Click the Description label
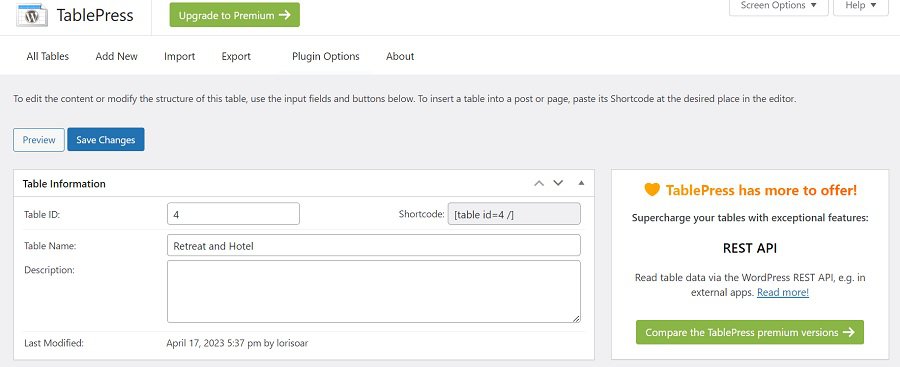 pyautogui.click(x=49, y=269)
